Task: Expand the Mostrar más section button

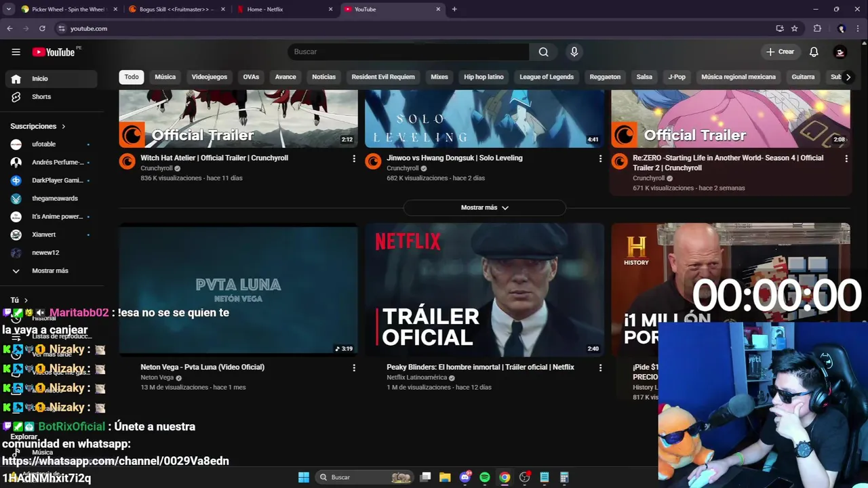Action: (484, 207)
